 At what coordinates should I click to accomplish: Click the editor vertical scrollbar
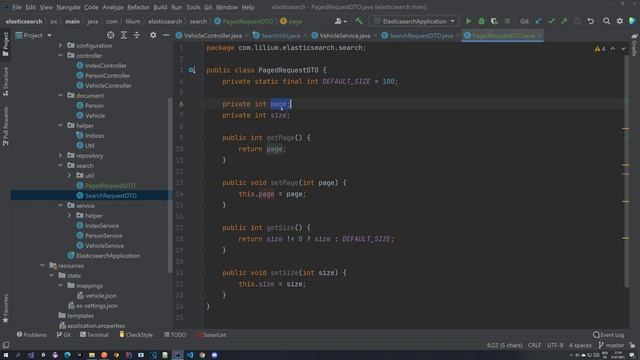[627, 171]
